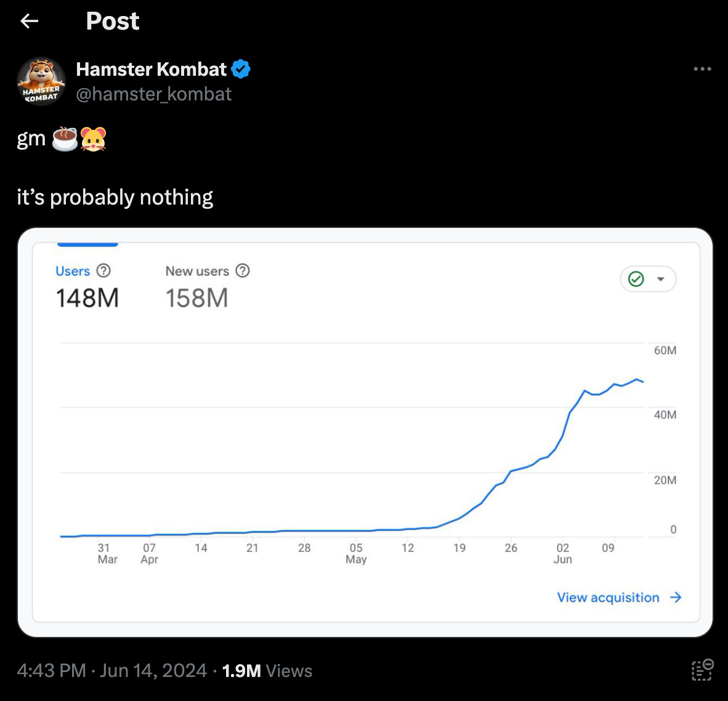
Task: Open the embedded analytics chart image
Action: click(x=365, y=432)
